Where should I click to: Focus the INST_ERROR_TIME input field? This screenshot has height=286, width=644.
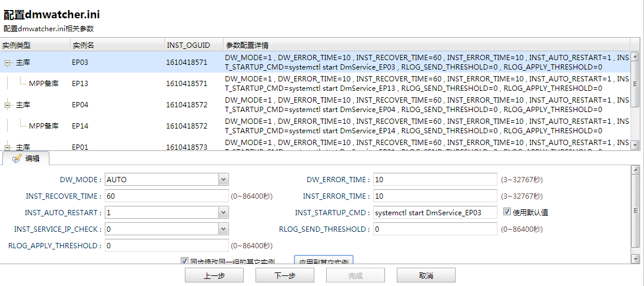[x=435, y=196]
